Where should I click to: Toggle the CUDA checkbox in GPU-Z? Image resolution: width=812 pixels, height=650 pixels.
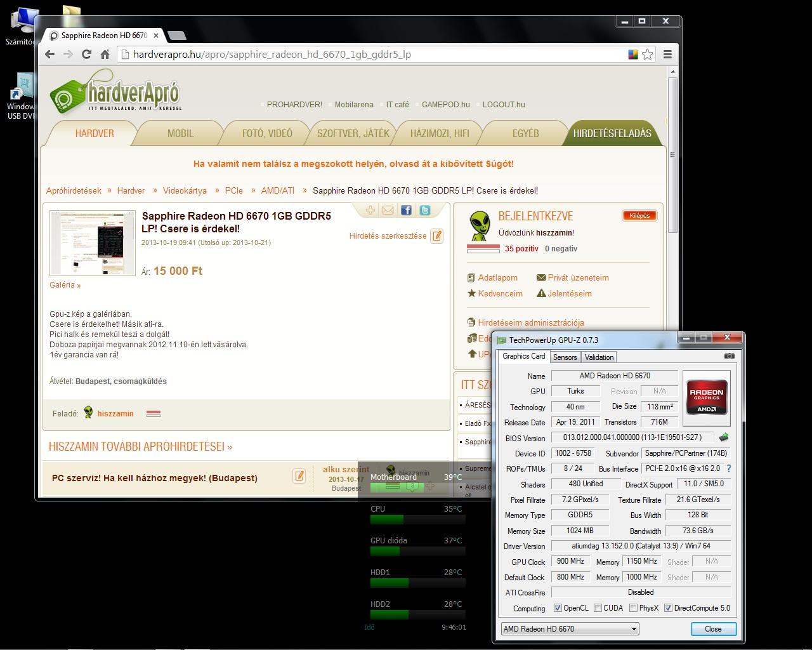pos(598,608)
